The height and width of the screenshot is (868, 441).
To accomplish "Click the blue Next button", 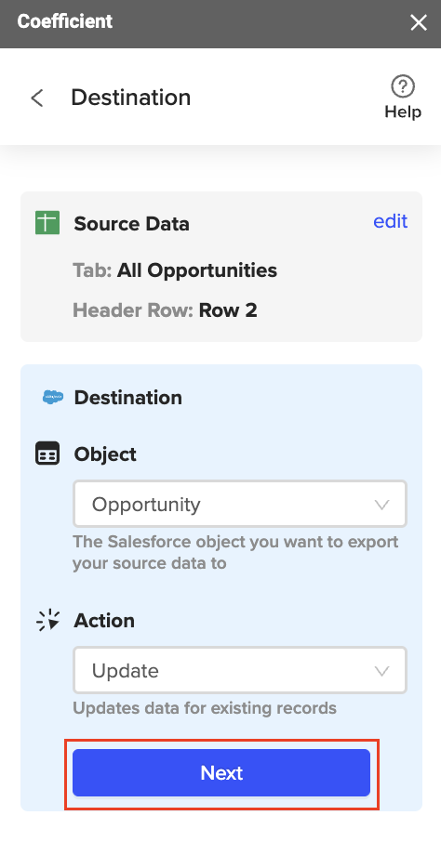I will coord(221,773).
